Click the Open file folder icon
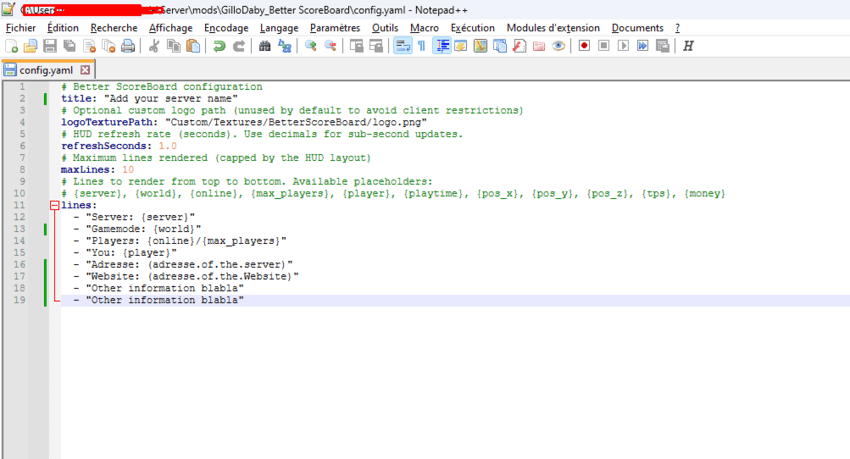The image size is (850, 459). point(30,46)
